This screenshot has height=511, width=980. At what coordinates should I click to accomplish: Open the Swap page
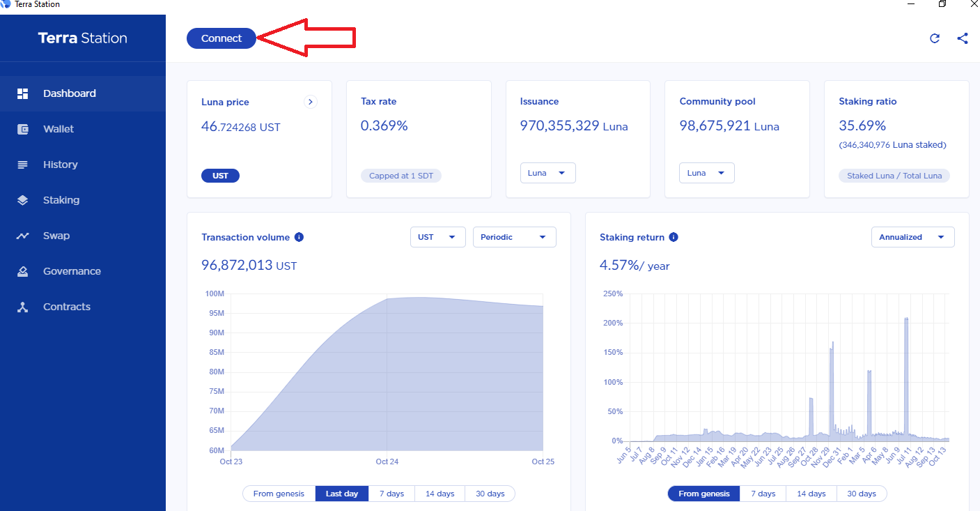point(83,236)
